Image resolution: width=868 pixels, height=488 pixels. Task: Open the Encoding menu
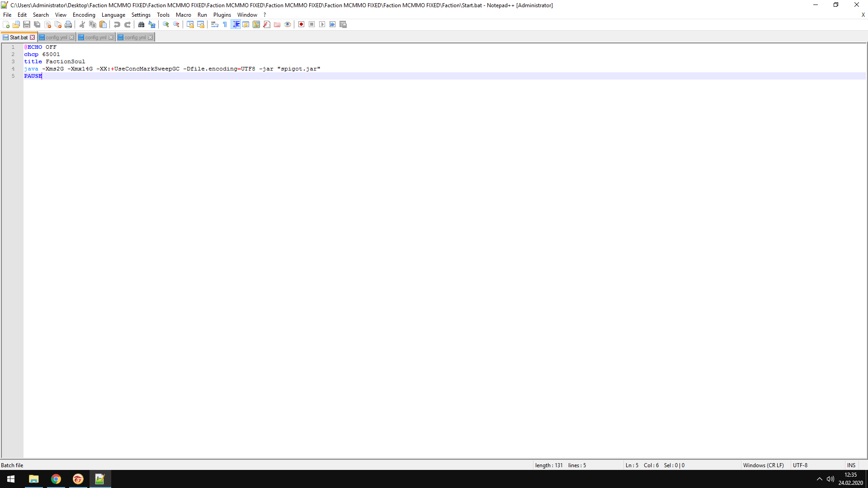84,15
